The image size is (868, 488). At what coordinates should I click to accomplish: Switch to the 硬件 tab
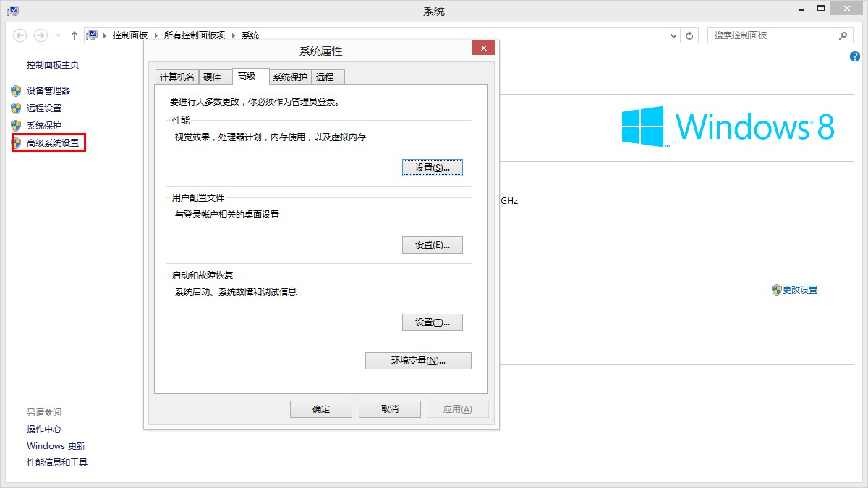pyautogui.click(x=212, y=77)
